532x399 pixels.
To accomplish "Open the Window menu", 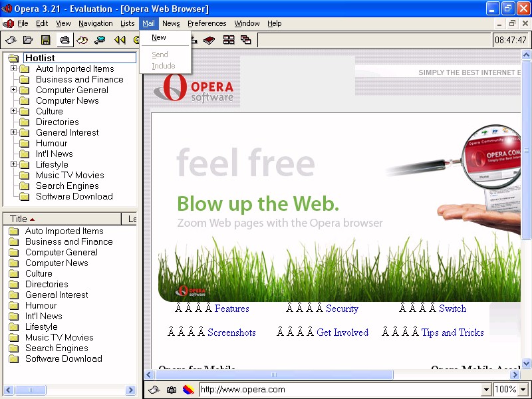I will [x=247, y=23].
